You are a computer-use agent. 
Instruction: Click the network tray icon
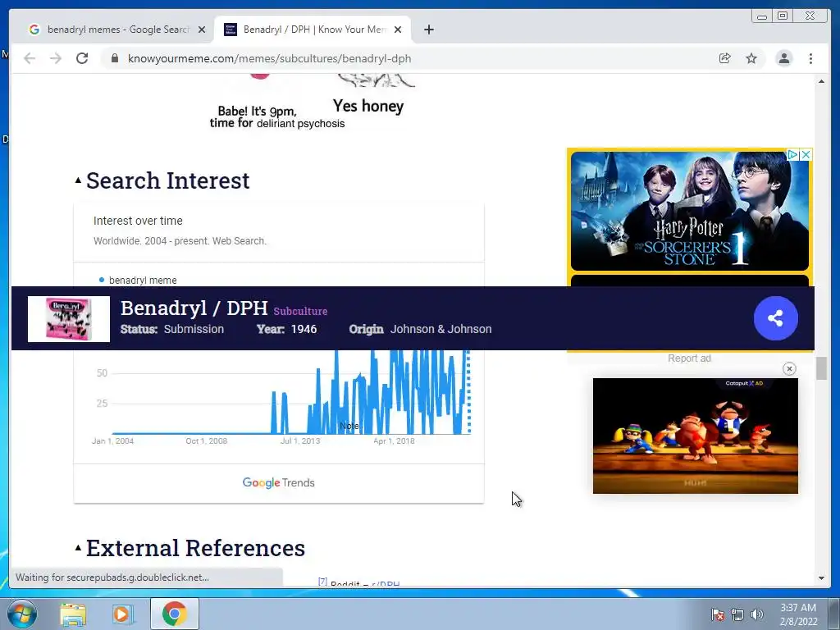point(737,614)
